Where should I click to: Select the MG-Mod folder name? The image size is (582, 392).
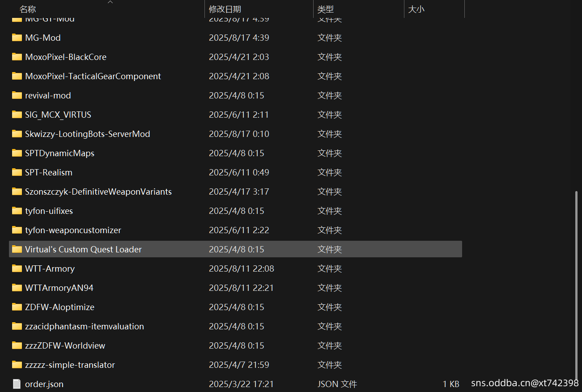click(x=43, y=38)
